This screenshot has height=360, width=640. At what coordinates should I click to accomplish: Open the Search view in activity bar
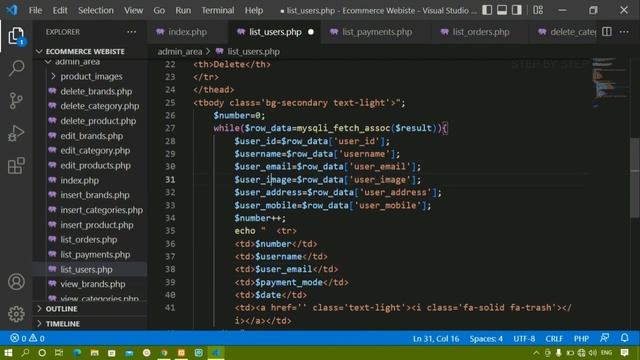pos(16,68)
